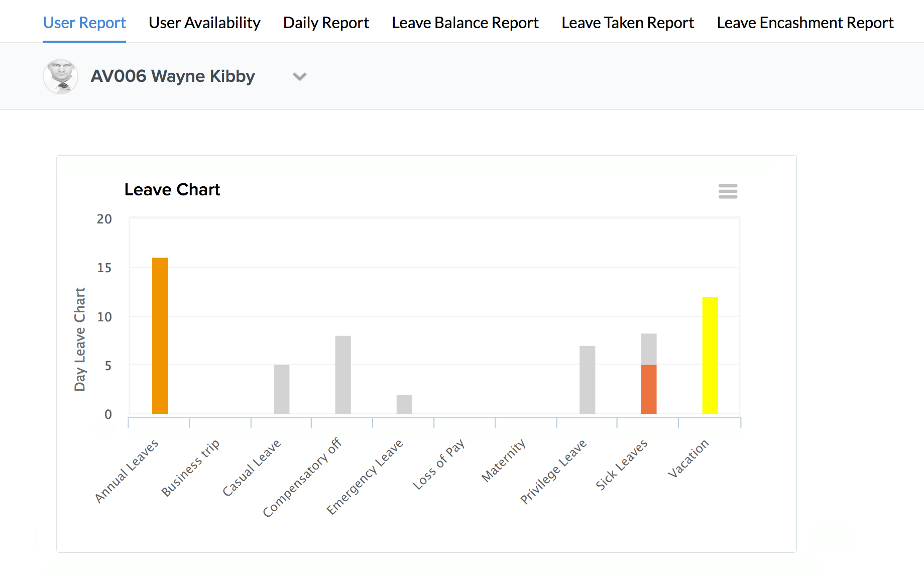Click the orange Sick Leaves bar segment
Viewport: 924px width, 576px height.
point(648,389)
